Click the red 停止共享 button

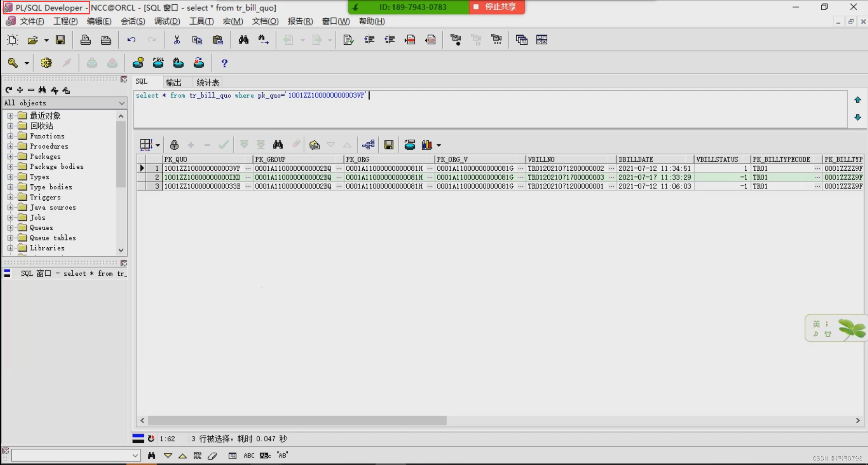(x=497, y=7)
